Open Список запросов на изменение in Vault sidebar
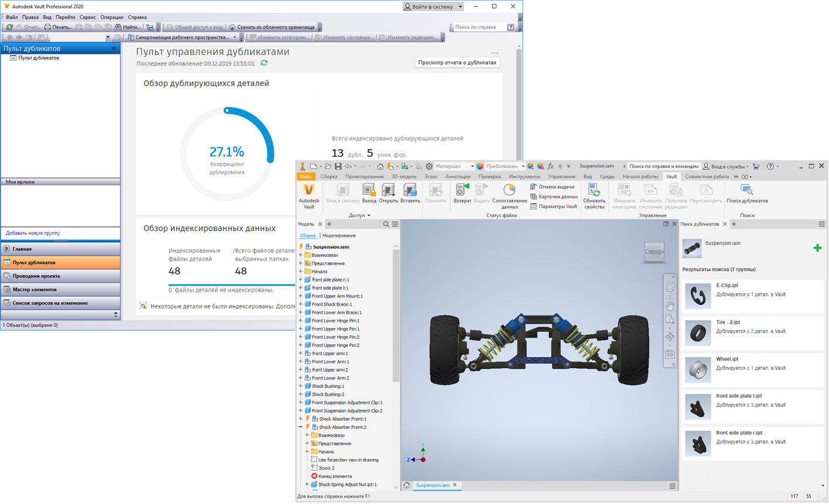The width and height of the screenshot is (829, 504). tap(60, 303)
